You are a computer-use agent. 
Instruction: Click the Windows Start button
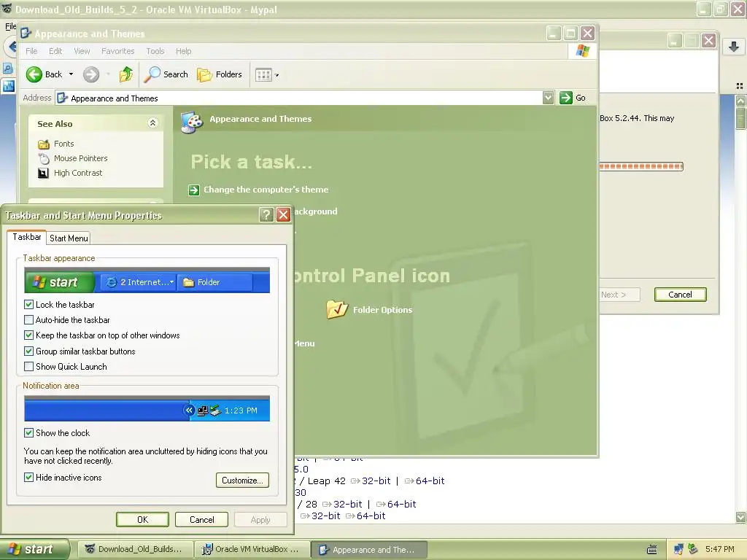[x=34, y=549]
